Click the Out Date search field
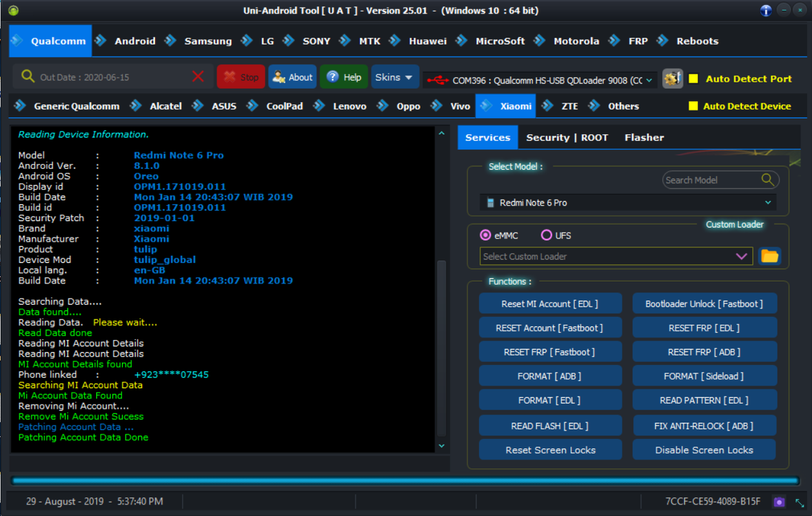 tap(113, 77)
